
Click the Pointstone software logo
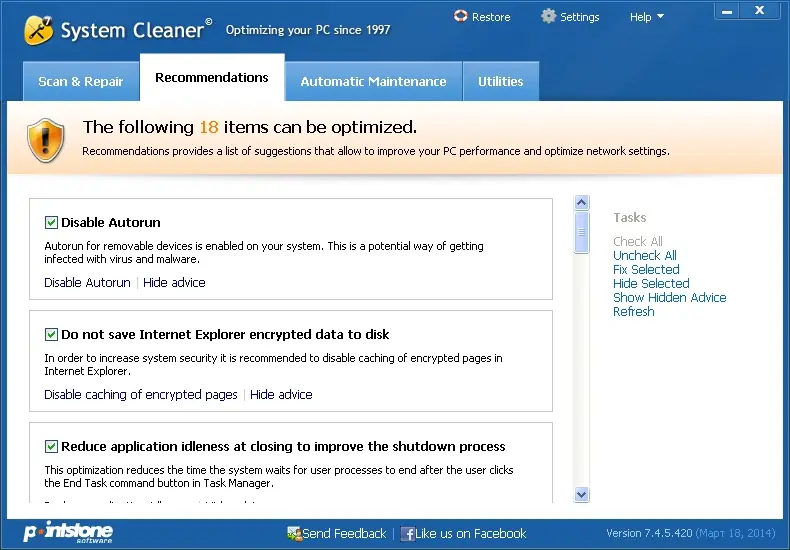68,532
